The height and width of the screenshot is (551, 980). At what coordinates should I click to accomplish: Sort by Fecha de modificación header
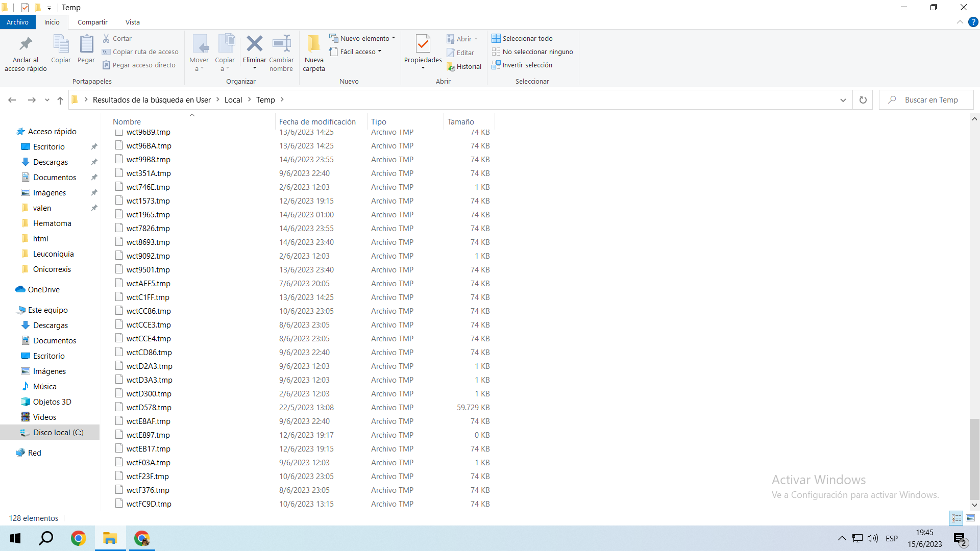pyautogui.click(x=322, y=121)
